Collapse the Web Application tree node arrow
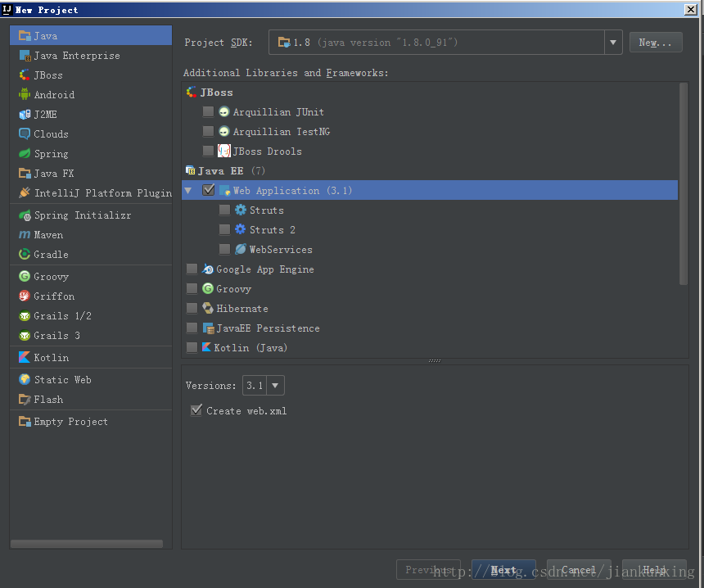The height and width of the screenshot is (588, 704). [188, 191]
